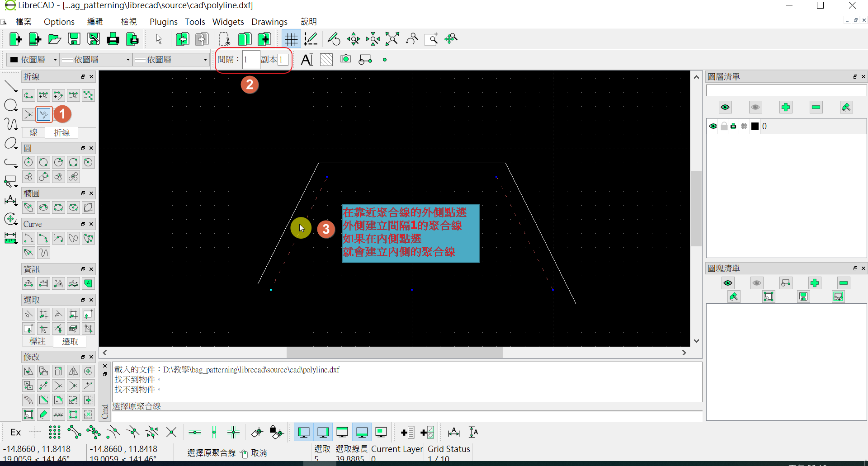
Task: Select the Insert Image camera icon
Action: (x=345, y=59)
